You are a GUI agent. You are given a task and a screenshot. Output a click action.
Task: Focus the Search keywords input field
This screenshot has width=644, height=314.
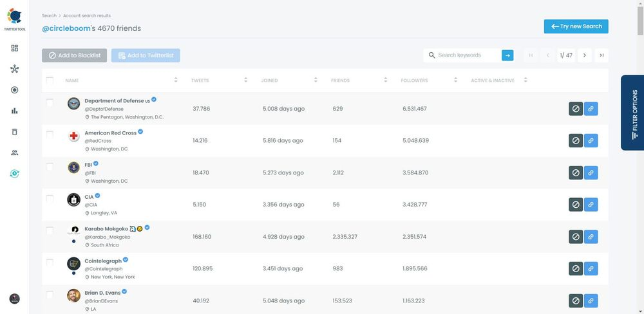tap(467, 55)
